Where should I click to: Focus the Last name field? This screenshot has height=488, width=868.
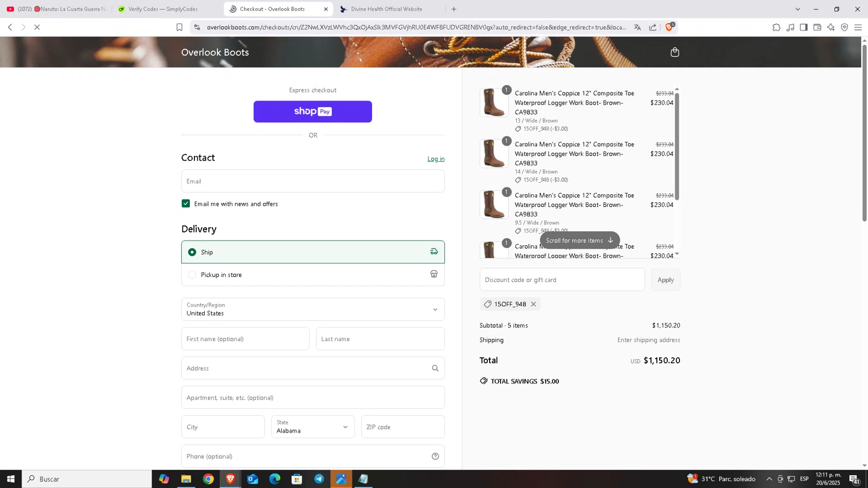coord(380,339)
